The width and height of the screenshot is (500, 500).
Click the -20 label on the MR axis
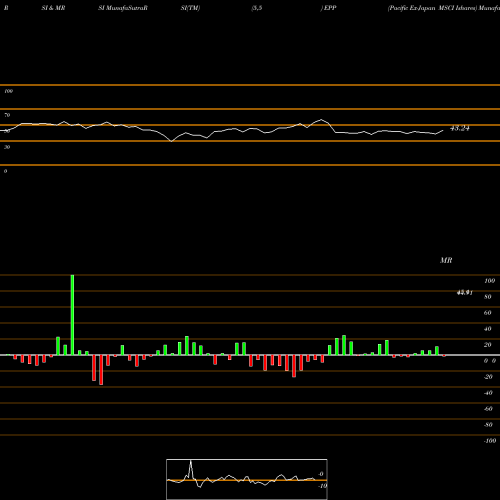point(488,377)
